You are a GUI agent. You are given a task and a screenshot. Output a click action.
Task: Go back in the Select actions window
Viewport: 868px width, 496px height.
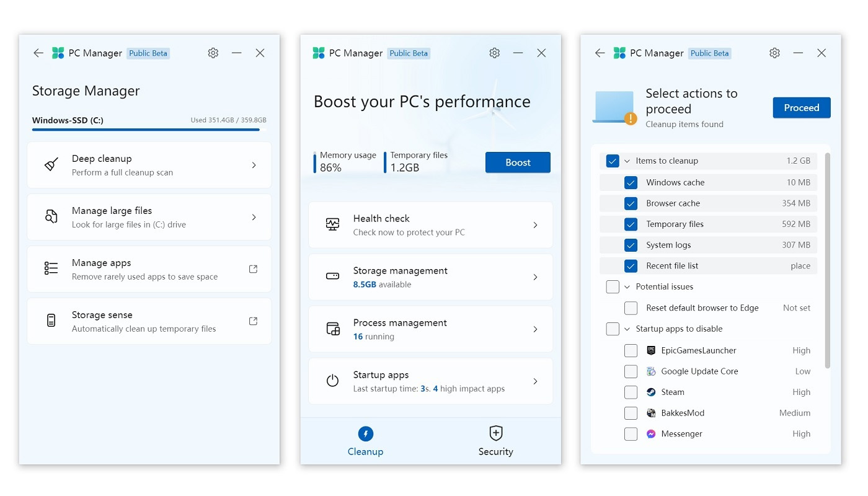click(x=600, y=53)
